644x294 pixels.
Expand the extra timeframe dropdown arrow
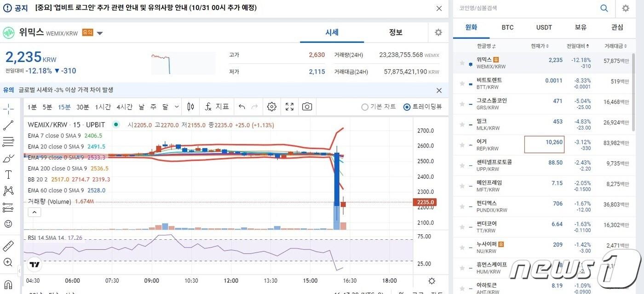176,106
